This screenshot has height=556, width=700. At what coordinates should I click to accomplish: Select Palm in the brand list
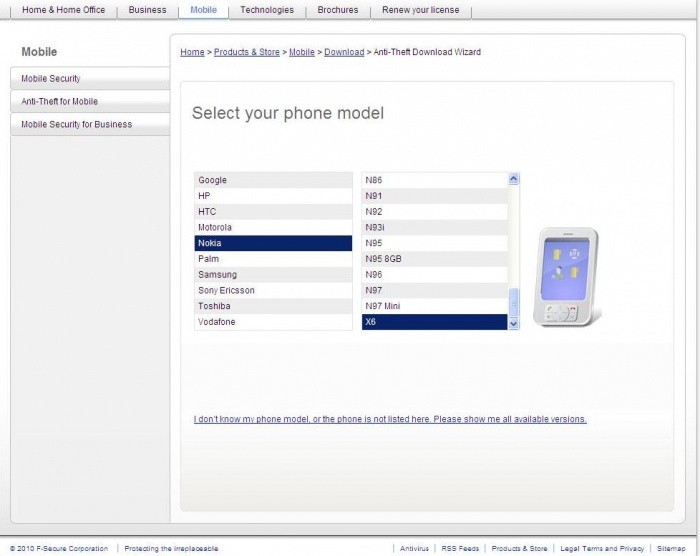pos(273,259)
